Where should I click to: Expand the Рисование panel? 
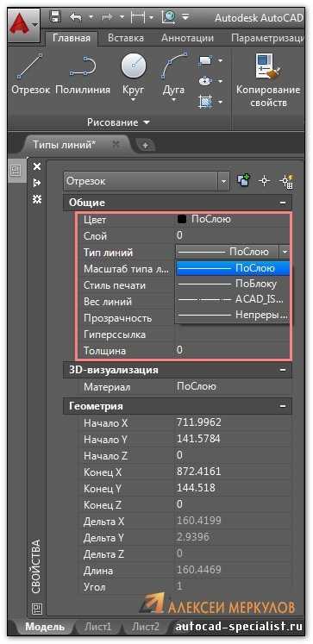pos(119,122)
